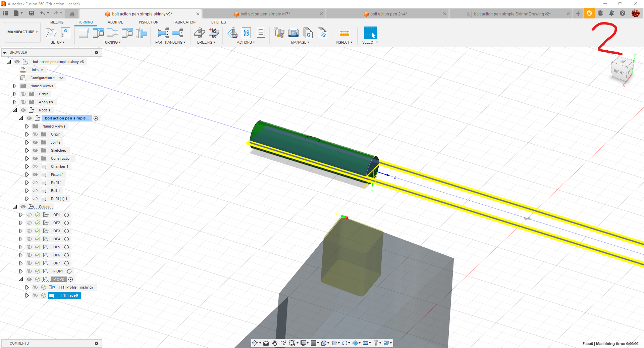Open the Home data panel icon
Viewport: 644px width, 348px height.
pos(72,14)
